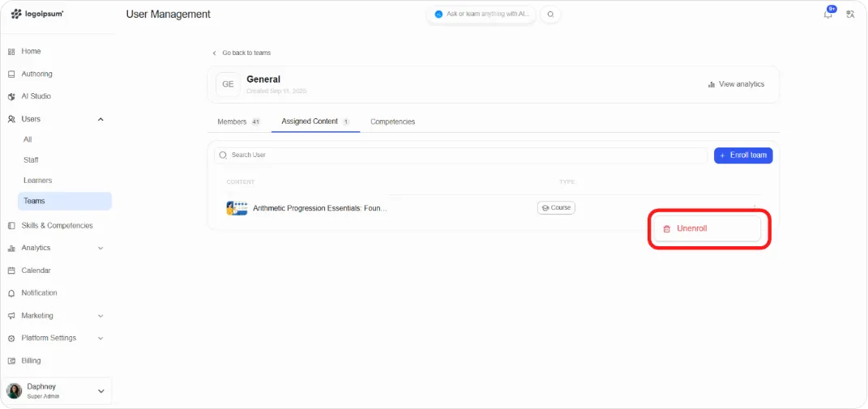Viewport: 868px width, 409px height.
Task: Expand the Analytics sidebar chevron
Action: point(100,248)
